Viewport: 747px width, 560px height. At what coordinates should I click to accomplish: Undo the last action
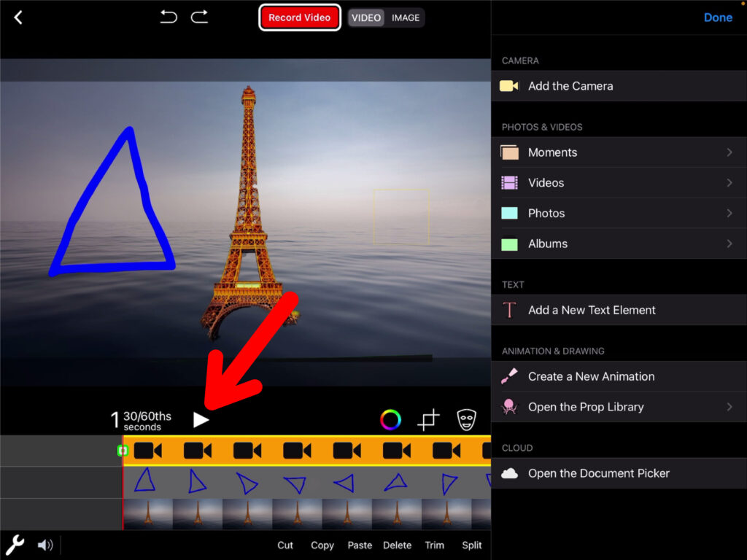click(169, 17)
